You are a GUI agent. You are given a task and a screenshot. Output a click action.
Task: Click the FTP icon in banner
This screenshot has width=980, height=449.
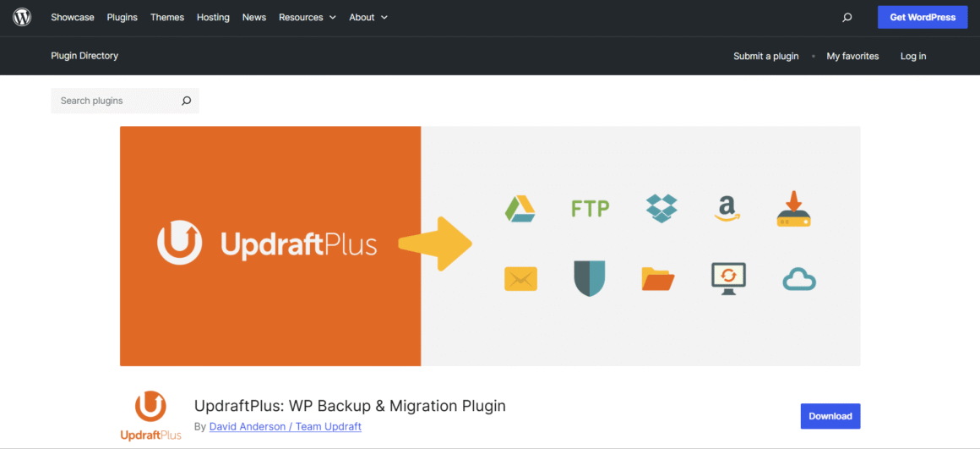590,208
